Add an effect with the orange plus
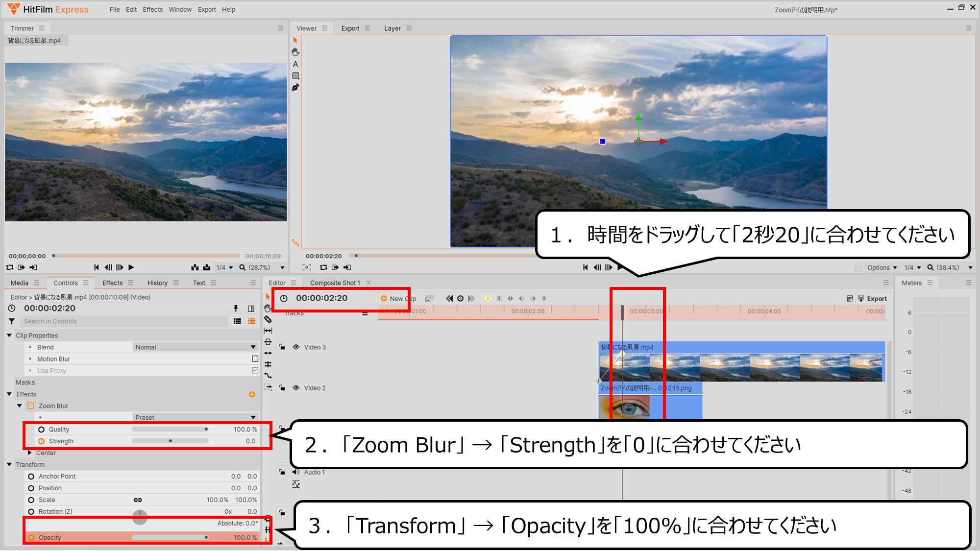Viewport: 980px width, 551px height. (x=252, y=394)
